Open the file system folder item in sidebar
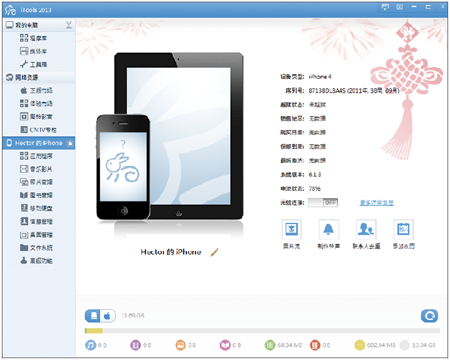 coord(36,248)
